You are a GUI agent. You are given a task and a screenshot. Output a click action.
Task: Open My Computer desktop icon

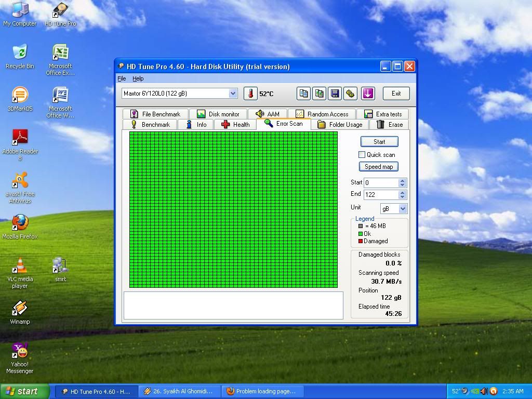[20, 14]
